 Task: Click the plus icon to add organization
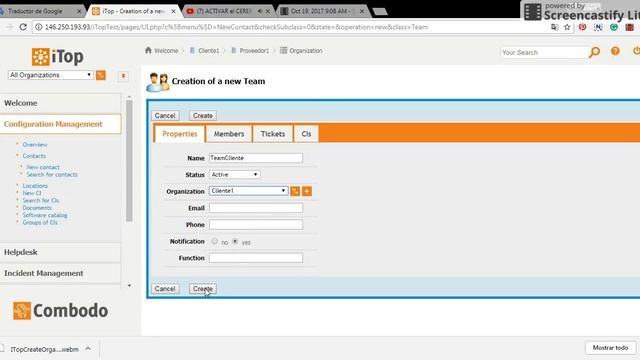pos(307,191)
